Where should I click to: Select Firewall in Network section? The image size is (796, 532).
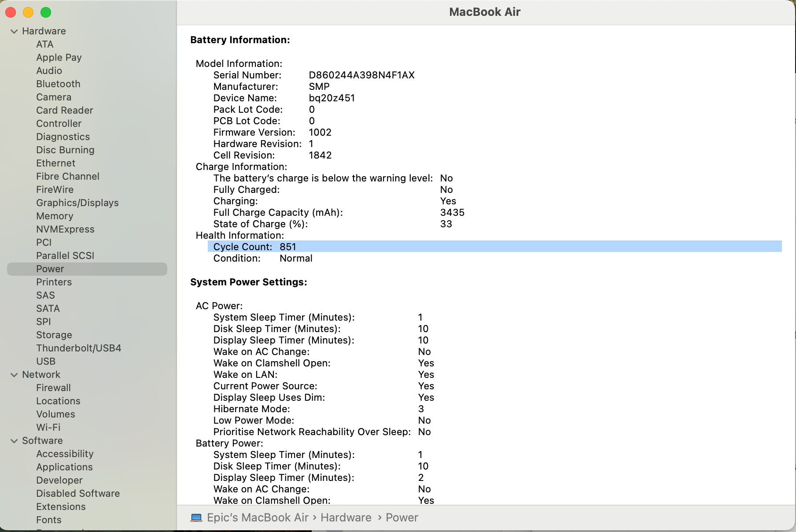coord(53,388)
